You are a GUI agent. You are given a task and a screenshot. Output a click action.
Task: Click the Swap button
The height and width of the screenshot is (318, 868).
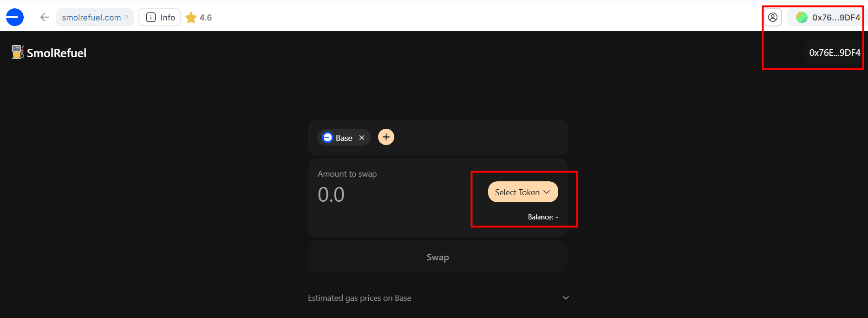[x=438, y=257]
